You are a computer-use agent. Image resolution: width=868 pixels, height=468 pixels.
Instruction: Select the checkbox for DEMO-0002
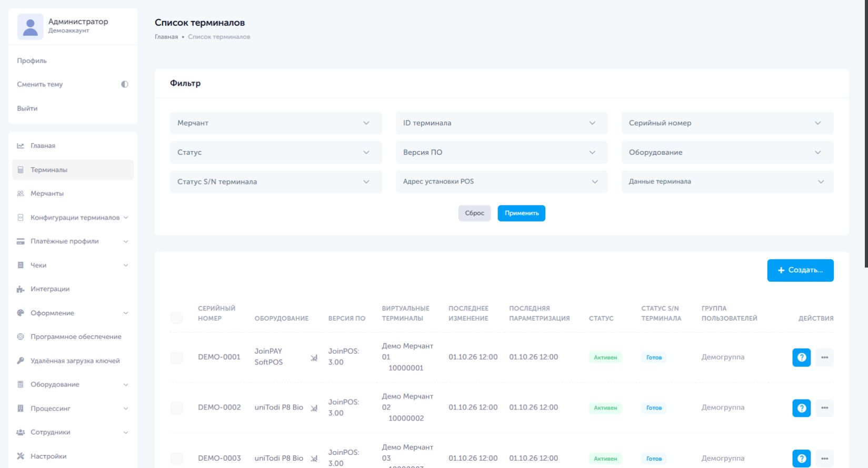tap(177, 408)
